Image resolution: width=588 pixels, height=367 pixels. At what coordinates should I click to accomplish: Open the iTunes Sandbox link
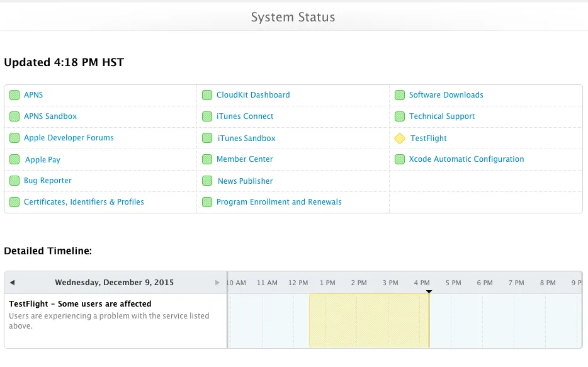coord(246,138)
